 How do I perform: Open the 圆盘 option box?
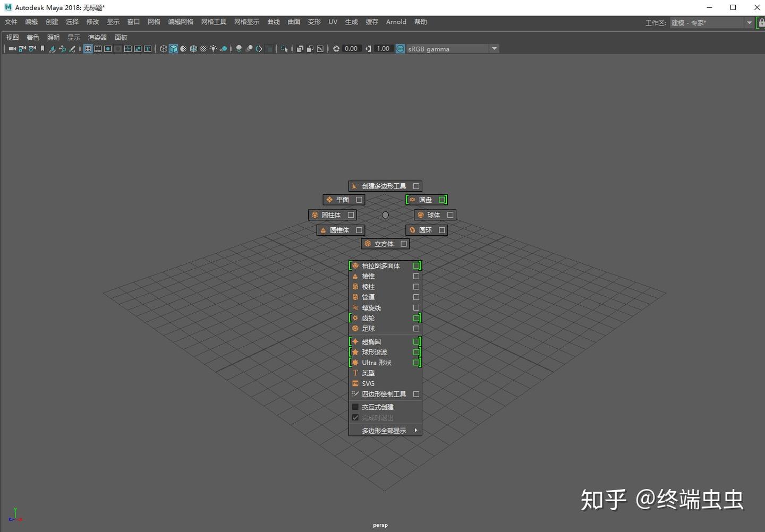(442, 199)
